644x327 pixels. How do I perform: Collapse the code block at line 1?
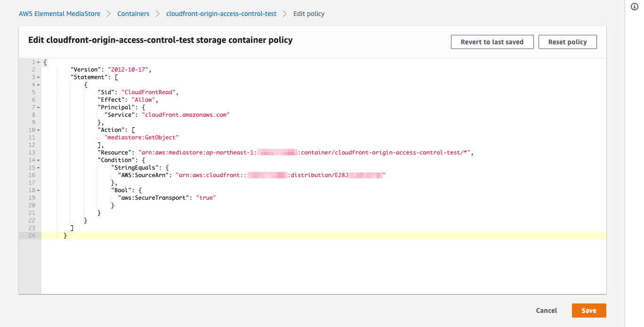(38, 62)
